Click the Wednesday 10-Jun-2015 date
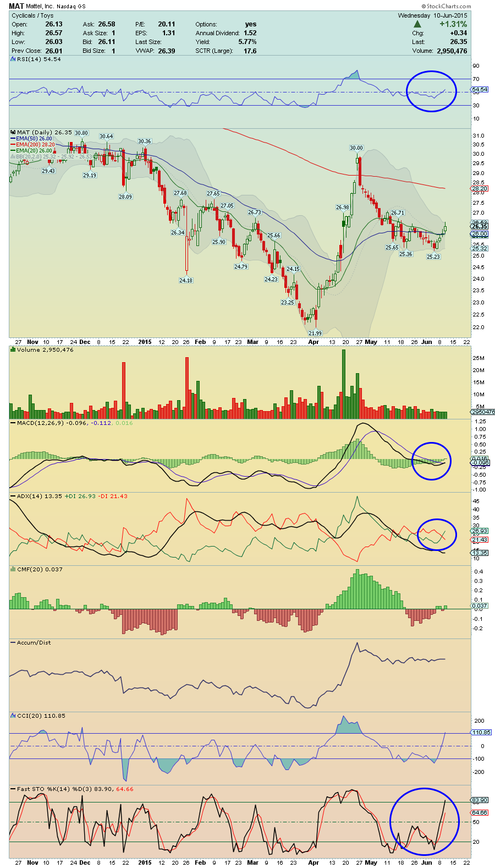This screenshot has height=868, width=495. (432, 15)
